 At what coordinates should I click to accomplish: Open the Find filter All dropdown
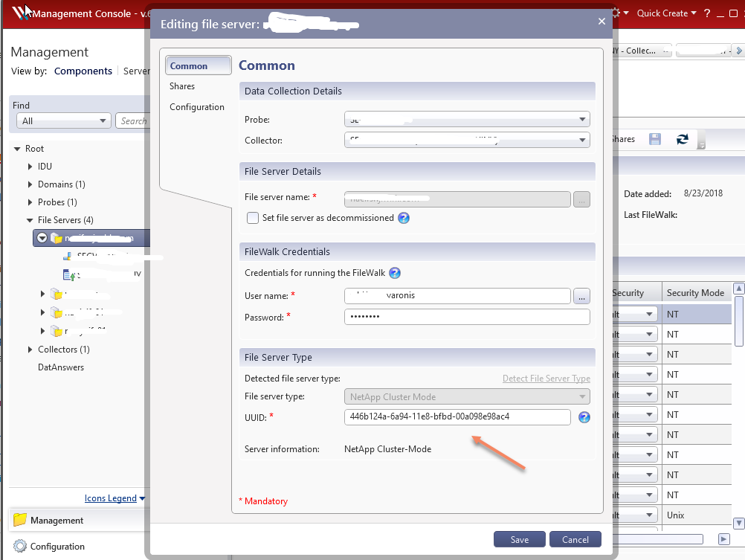click(64, 120)
